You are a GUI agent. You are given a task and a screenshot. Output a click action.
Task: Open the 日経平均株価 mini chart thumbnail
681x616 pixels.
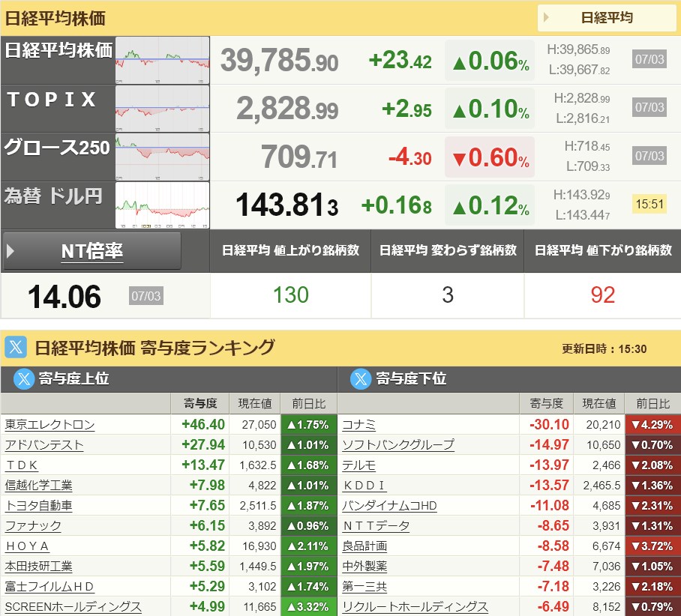tap(163, 61)
